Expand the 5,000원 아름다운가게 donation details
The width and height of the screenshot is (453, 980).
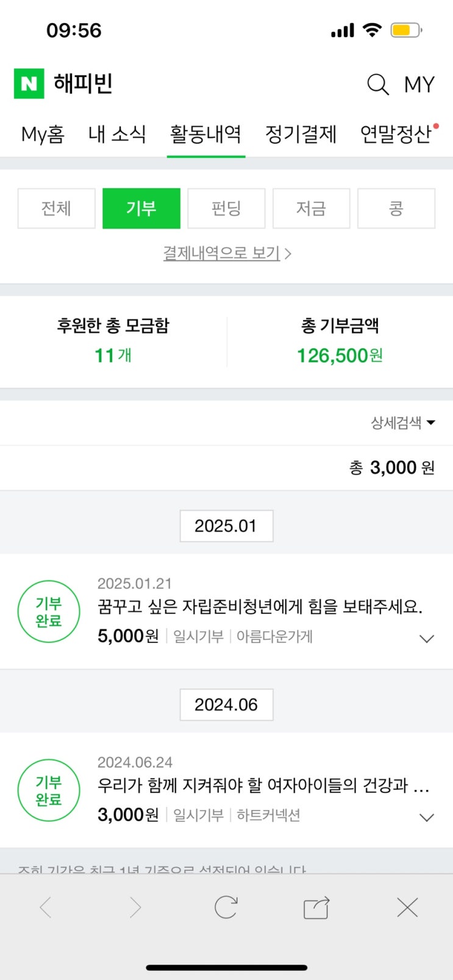(427, 639)
